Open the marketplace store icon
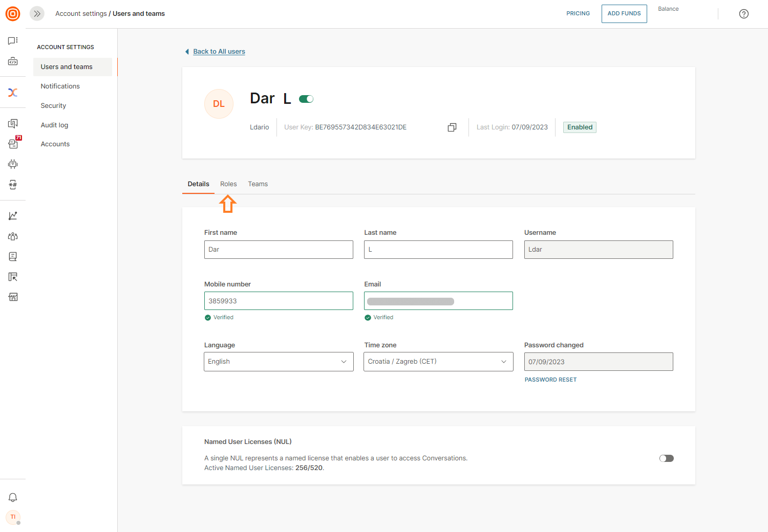Image resolution: width=768 pixels, height=532 pixels. tap(13, 297)
